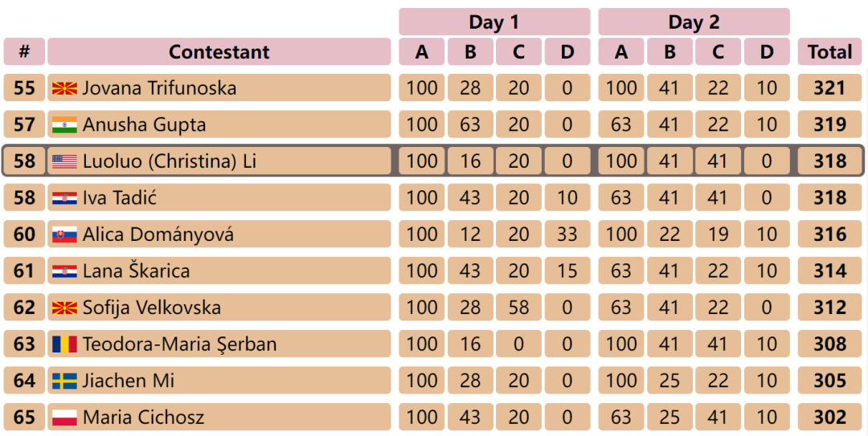The height and width of the screenshot is (436, 868).
Task: Select the Day 2 header
Action: 694,22
